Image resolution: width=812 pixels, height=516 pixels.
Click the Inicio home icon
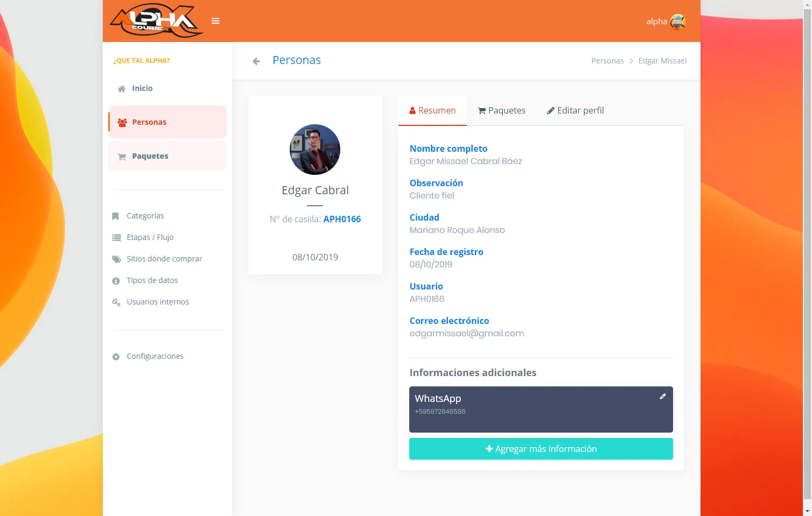coord(122,89)
